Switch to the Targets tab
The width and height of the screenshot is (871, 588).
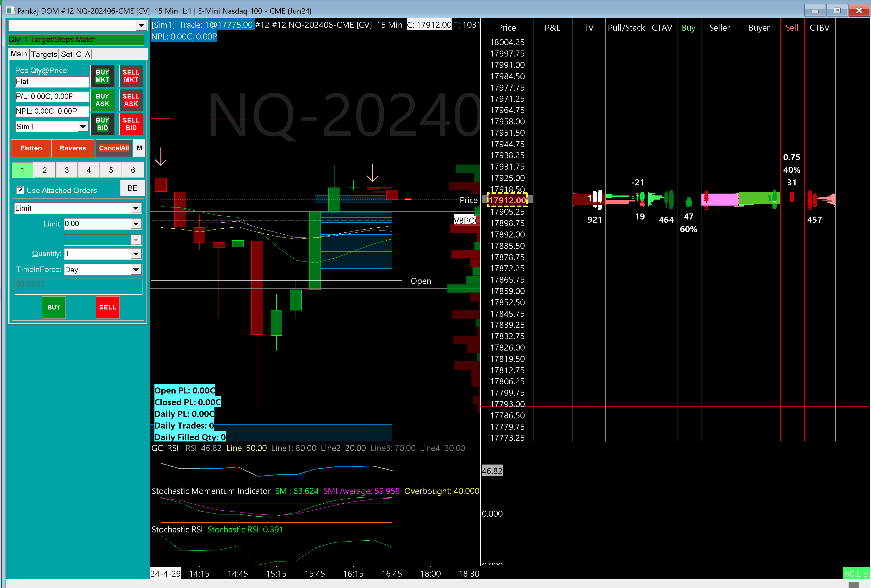coord(44,54)
